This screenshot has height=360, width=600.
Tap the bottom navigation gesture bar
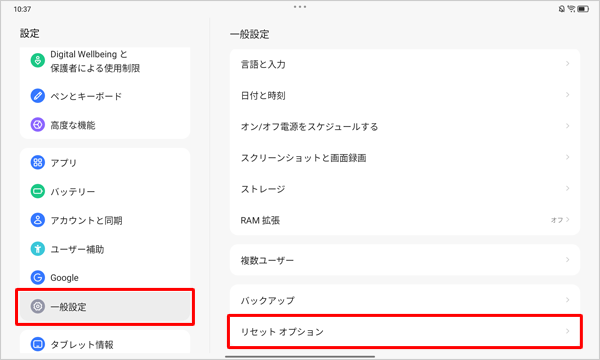(300, 357)
